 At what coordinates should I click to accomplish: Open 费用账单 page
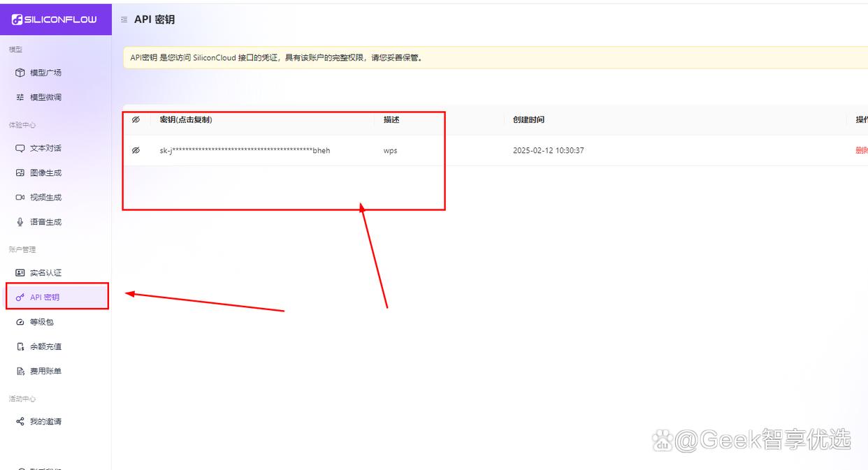pyautogui.click(x=56, y=372)
